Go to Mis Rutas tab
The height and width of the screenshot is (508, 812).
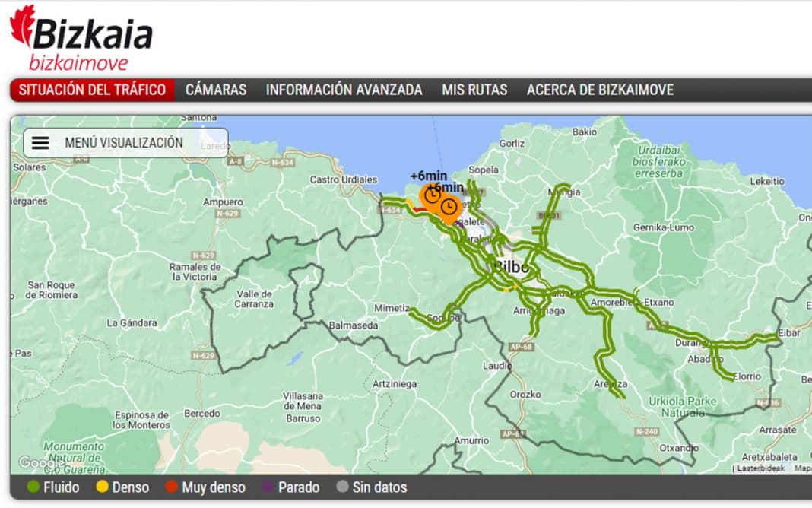(474, 90)
